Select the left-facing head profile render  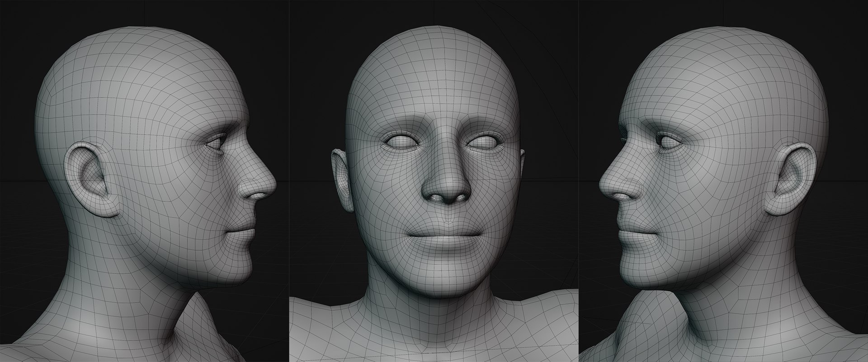723,181
